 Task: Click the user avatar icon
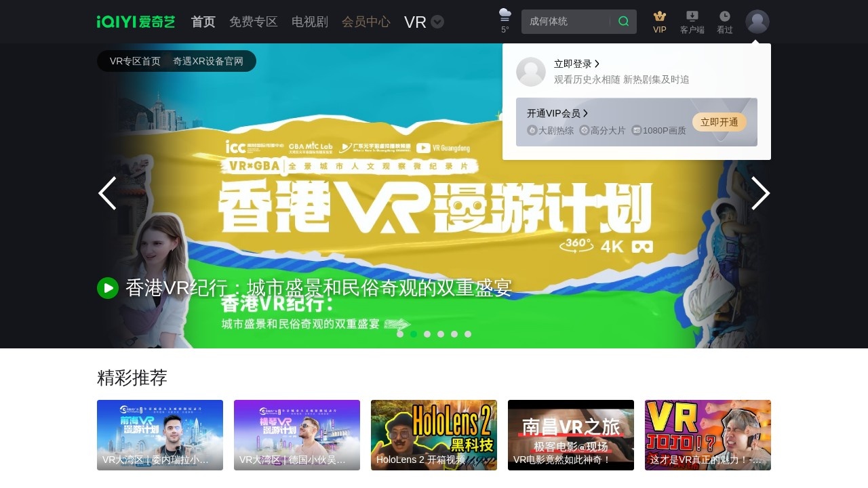coord(757,22)
